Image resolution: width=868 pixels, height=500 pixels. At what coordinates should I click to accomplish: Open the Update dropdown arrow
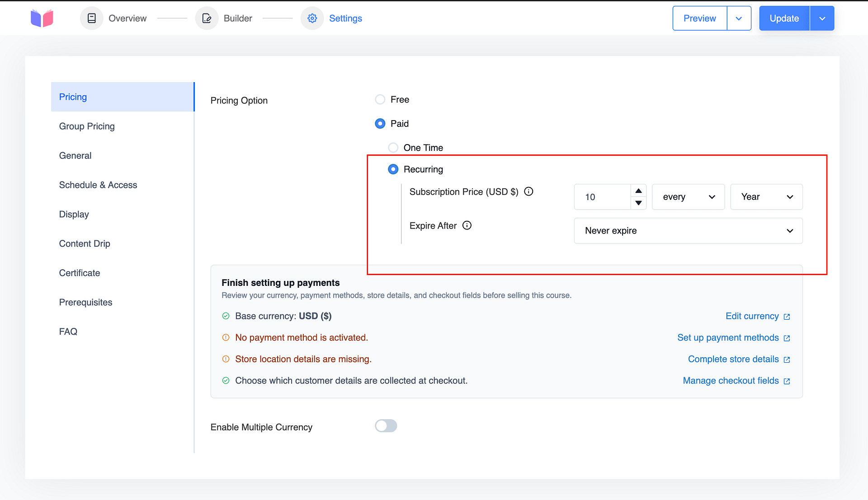click(x=822, y=19)
